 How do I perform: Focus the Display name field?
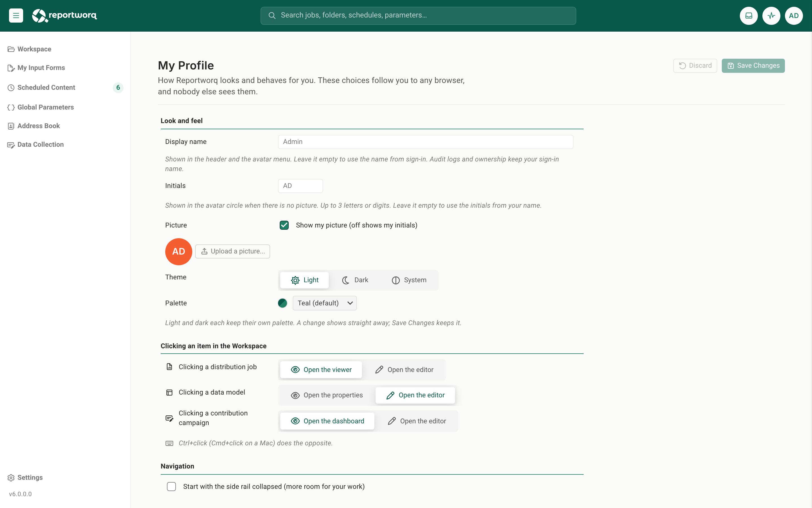coord(425,142)
